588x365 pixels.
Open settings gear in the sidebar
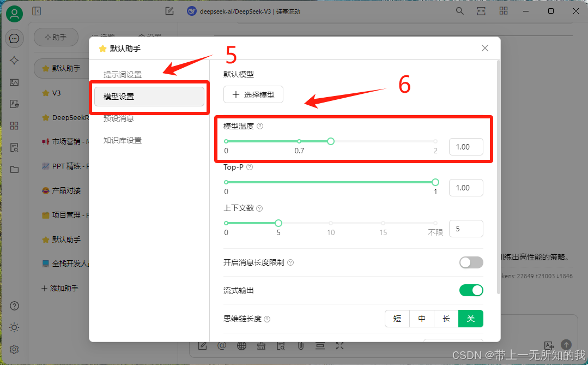pos(14,349)
